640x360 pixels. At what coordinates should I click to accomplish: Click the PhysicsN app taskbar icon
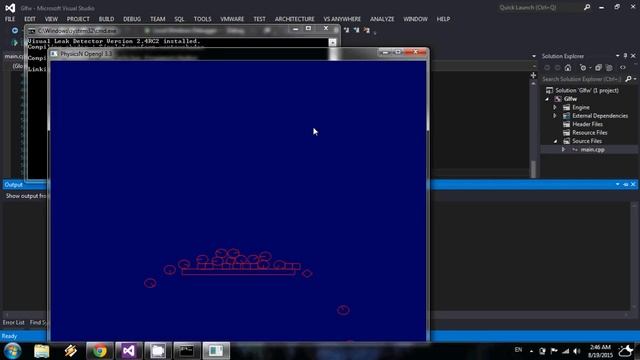coord(216,351)
